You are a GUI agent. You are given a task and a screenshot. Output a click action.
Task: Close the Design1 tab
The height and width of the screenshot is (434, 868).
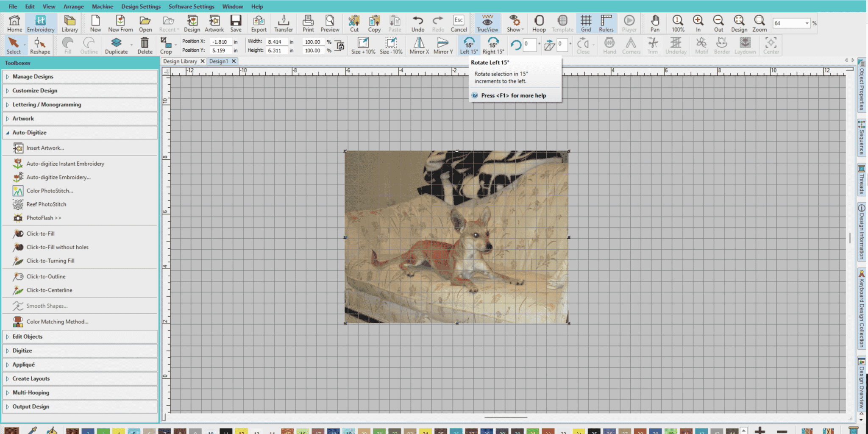234,61
